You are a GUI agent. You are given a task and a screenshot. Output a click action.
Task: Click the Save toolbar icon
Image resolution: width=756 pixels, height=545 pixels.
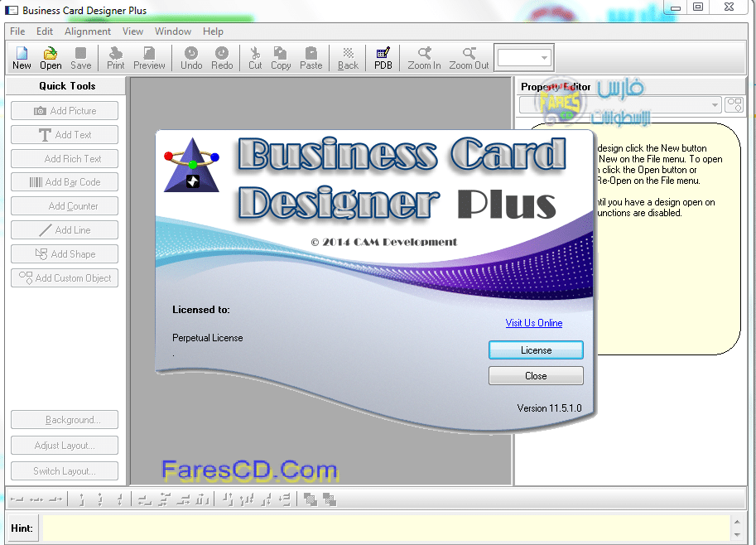tap(80, 58)
